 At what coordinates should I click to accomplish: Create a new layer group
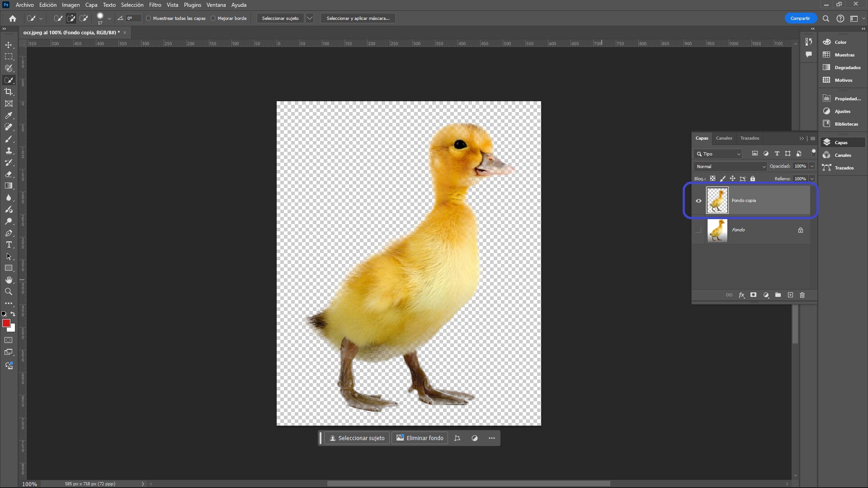coord(778,295)
